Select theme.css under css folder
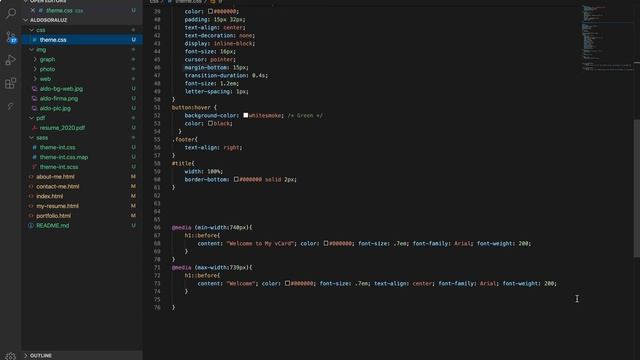640x360 pixels. [x=82, y=40]
